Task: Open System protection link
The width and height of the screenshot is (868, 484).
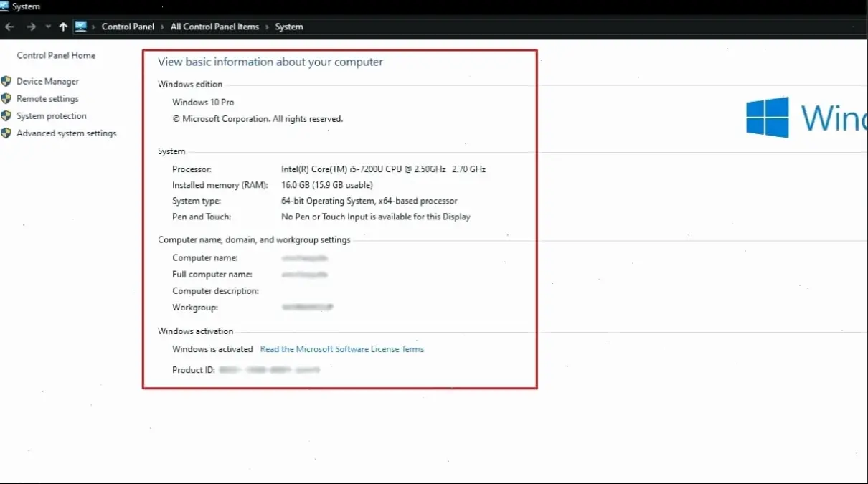Action: 52,116
